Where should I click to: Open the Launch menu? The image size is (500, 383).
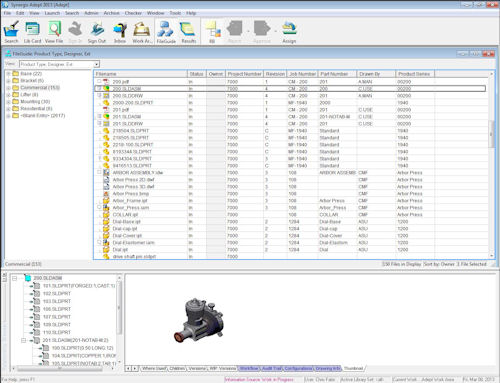click(52, 13)
